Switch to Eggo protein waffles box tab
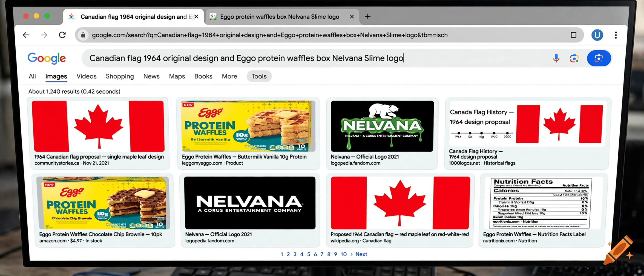This screenshot has height=276, width=644. 282,17
